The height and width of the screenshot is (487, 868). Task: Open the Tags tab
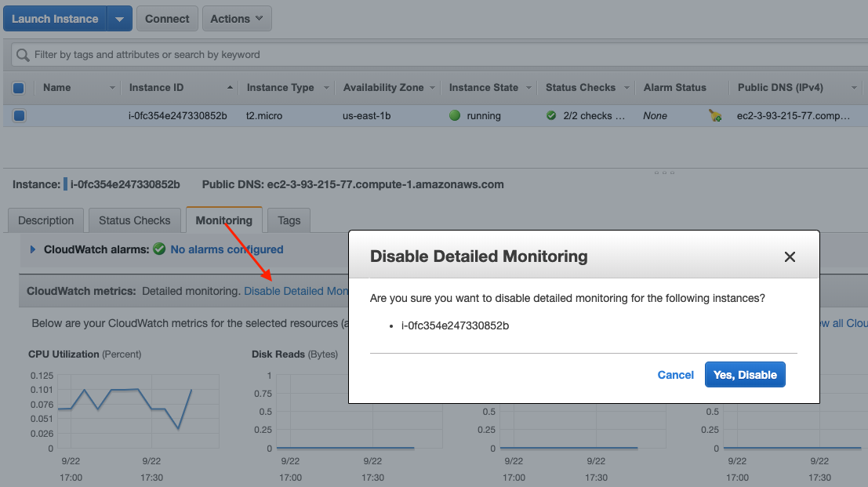[288, 220]
